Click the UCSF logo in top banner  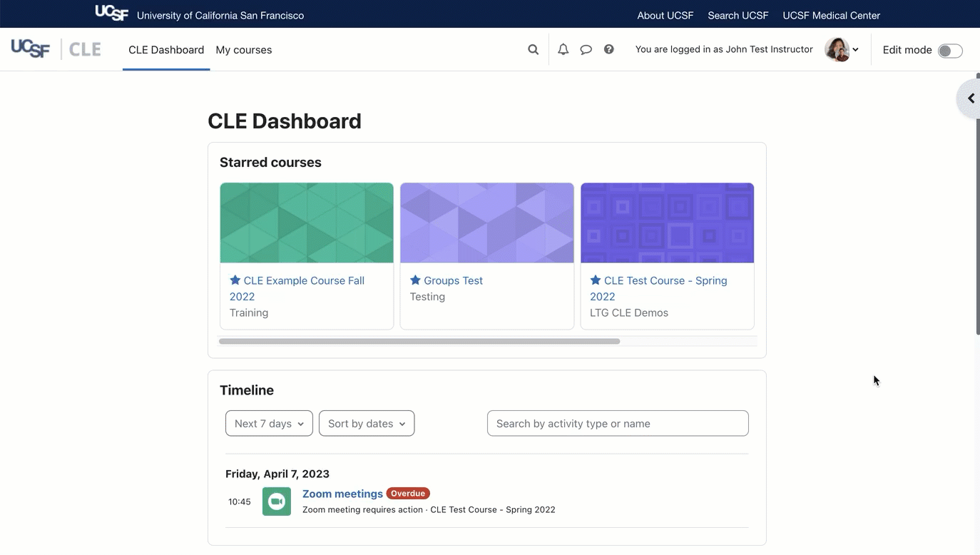coord(112,13)
